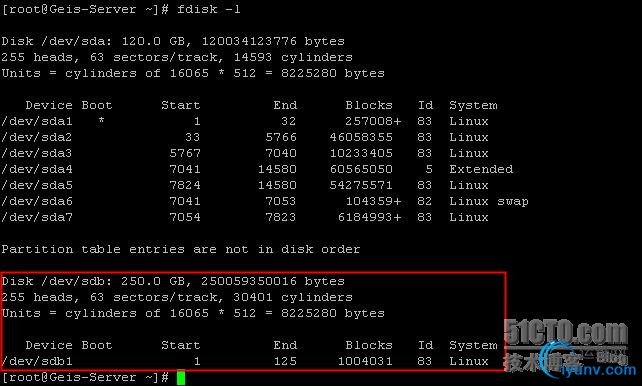Click the "Disk /dev/sdb: 250.0 GB" line
Screen dimensions: 642x386
(x=173, y=281)
